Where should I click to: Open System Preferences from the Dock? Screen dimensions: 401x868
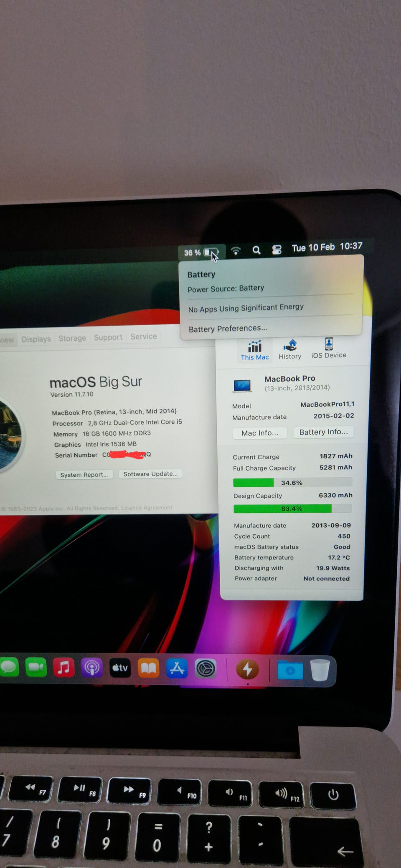[x=206, y=669]
